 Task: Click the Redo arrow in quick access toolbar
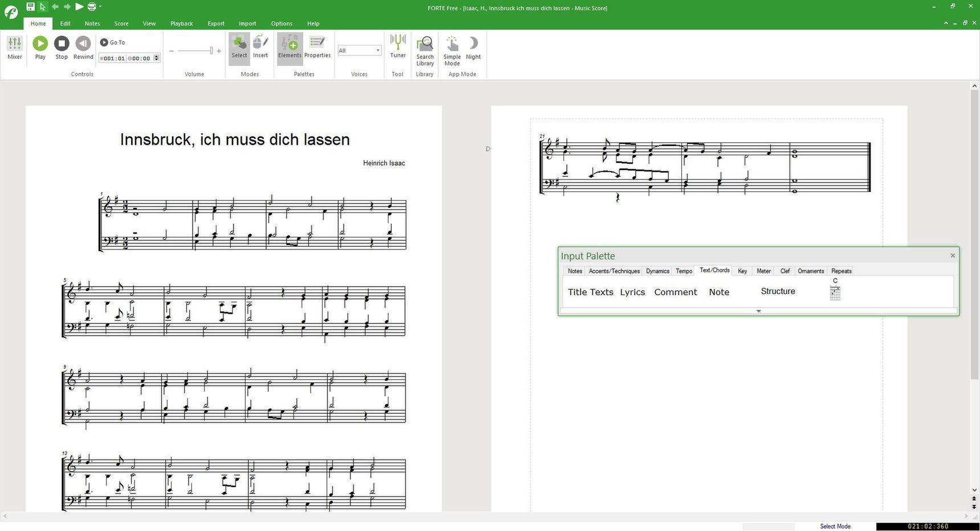67,7
